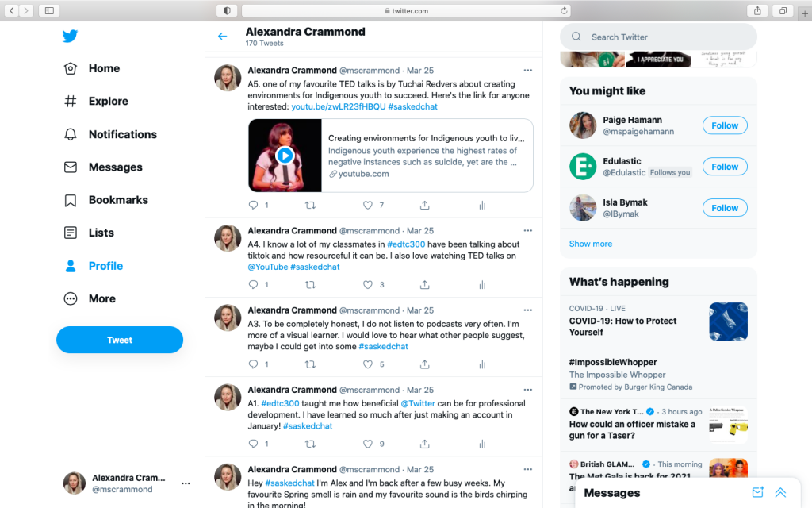Click the Twitter bird logo

point(70,36)
